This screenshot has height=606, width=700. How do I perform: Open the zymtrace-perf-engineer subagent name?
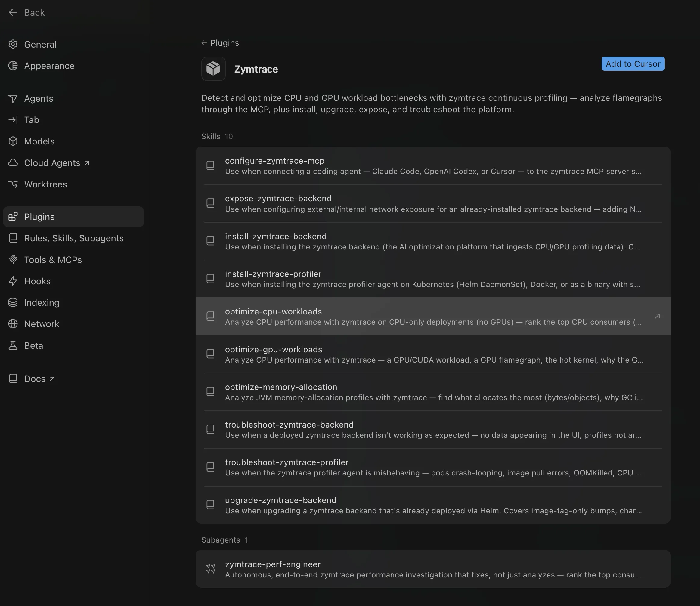pyautogui.click(x=273, y=564)
